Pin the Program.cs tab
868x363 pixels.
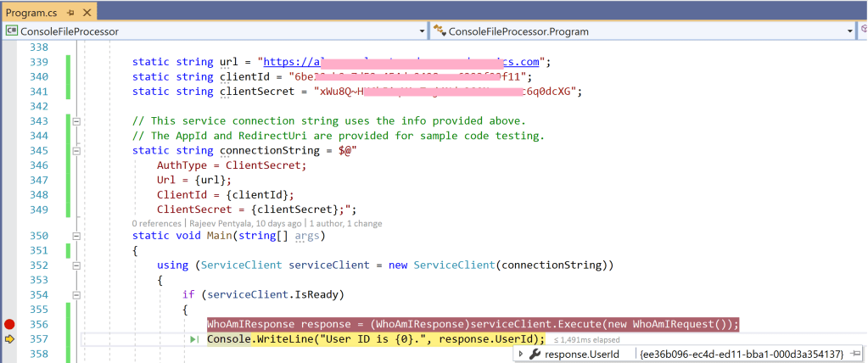tap(69, 12)
